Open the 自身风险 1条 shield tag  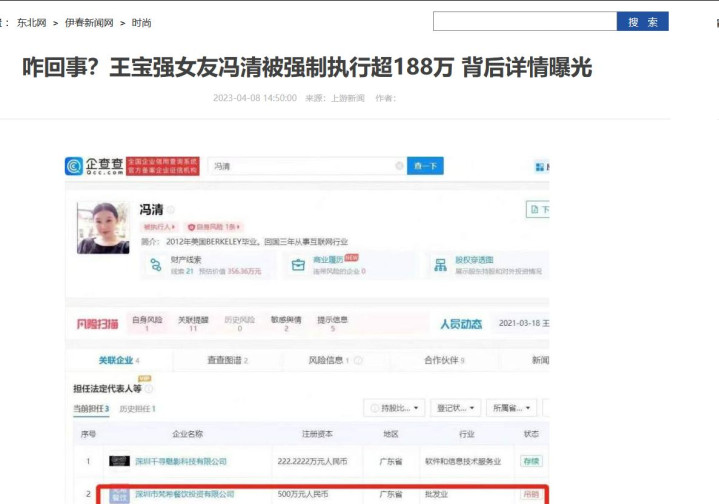point(214,227)
